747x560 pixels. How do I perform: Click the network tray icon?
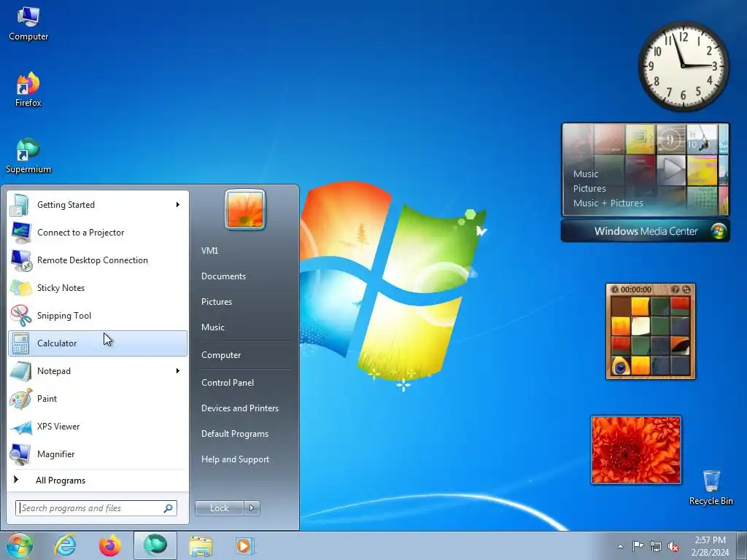pos(656,546)
